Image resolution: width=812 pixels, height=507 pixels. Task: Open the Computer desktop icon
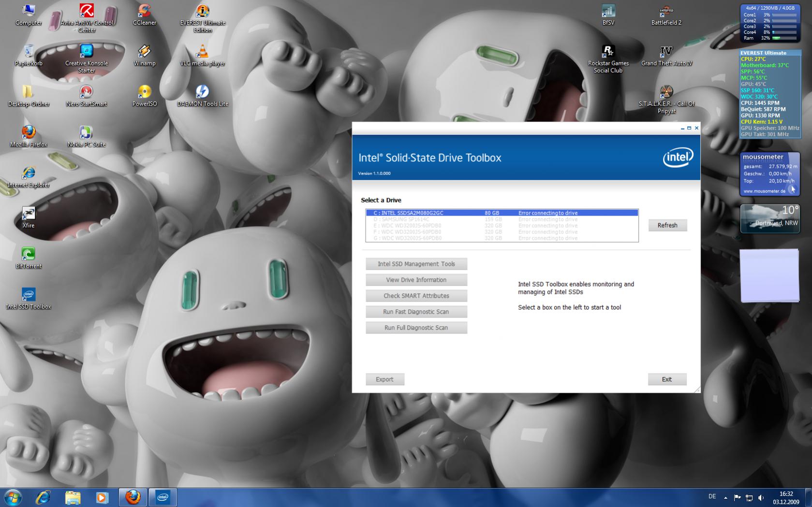tap(29, 14)
